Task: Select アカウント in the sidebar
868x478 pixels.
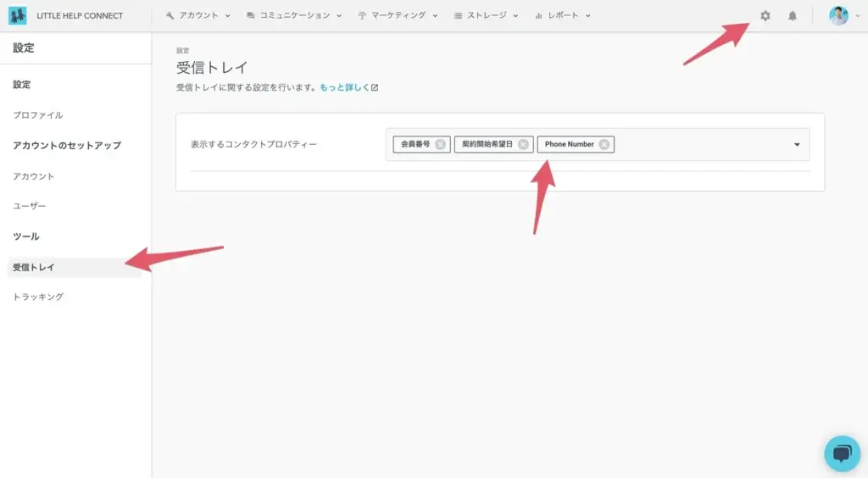Action: pyautogui.click(x=34, y=176)
